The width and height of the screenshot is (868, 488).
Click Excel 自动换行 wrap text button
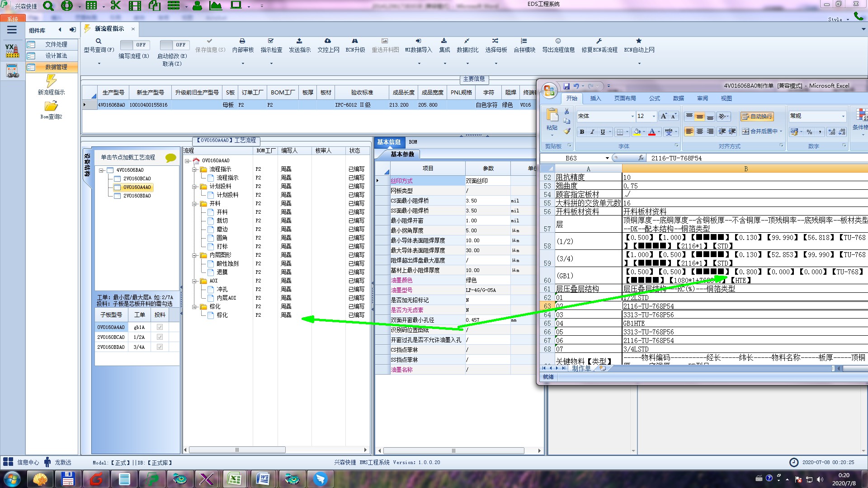click(757, 117)
